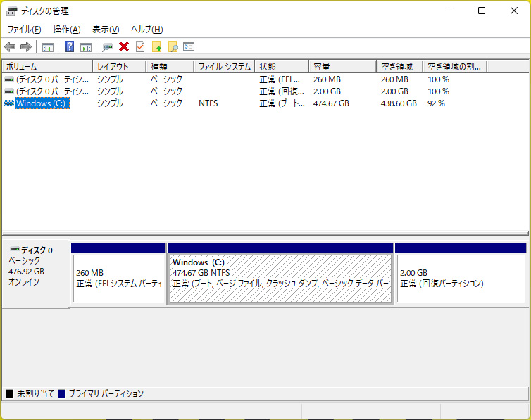Click the checklist settings toolbar icon
This screenshot has height=420, width=531.
(189, 46)
